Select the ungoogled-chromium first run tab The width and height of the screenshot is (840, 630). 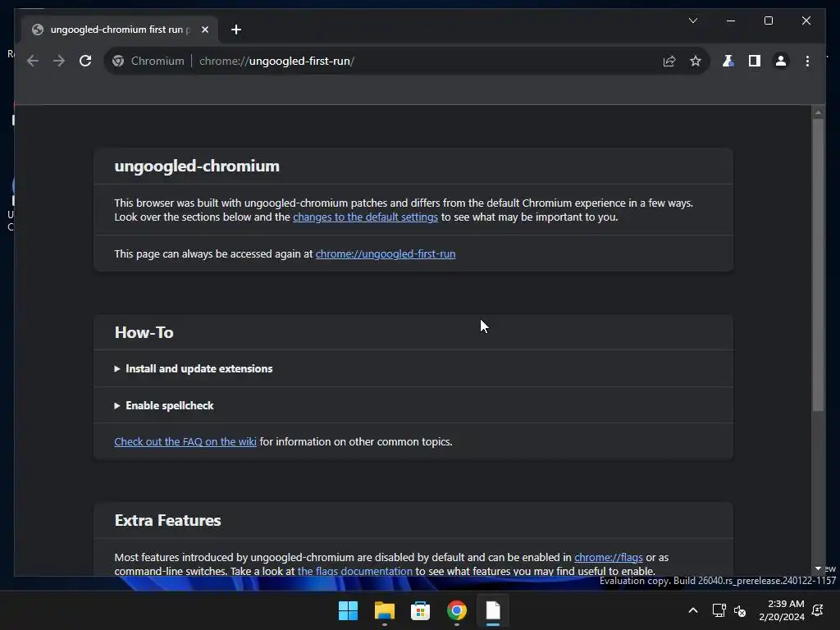120,30
